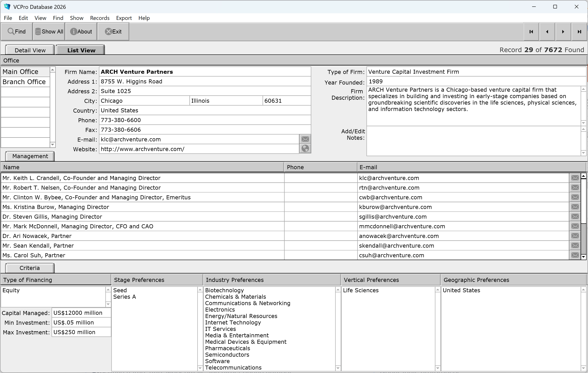
Task: Click the Capital Managed field
Action: pyautogui.click(x=81, y=313)
